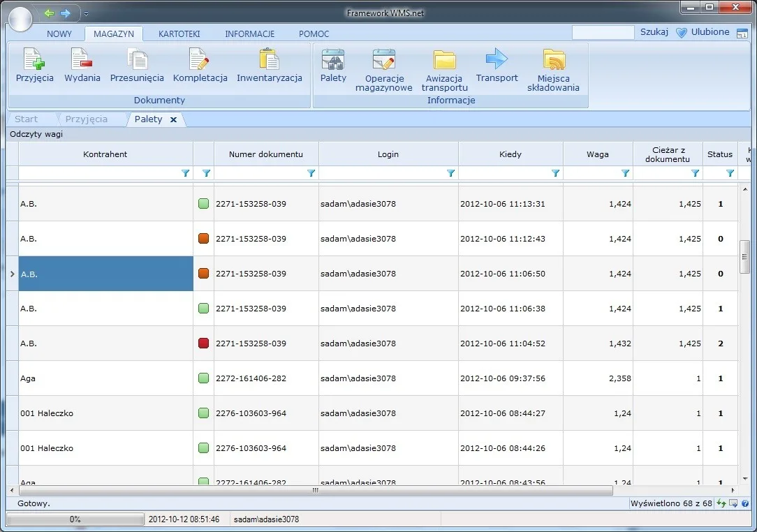Open filter for Waga column
The height and width of the screenshot is (532, 757).
pyautogui.click(x=625, y=173)
